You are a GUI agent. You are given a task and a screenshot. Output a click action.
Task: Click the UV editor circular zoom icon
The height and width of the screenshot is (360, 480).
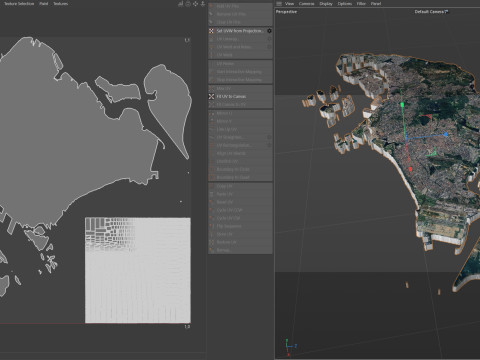[x=188, y=4]
